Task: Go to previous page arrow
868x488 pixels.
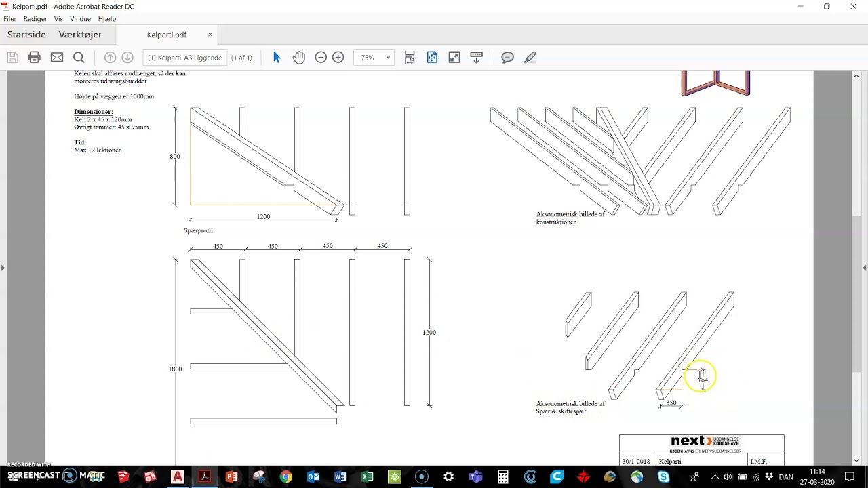Action: 110,58
